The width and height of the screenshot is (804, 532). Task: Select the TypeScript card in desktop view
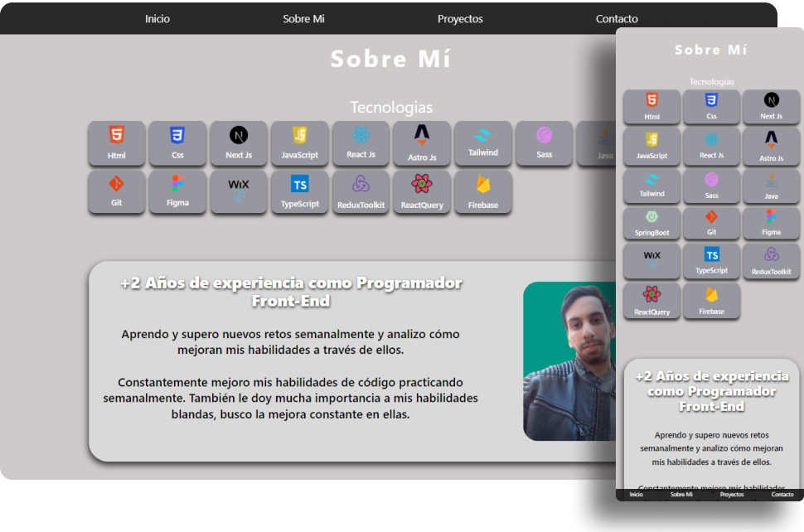pyautogui.click(x=299, y=191)
